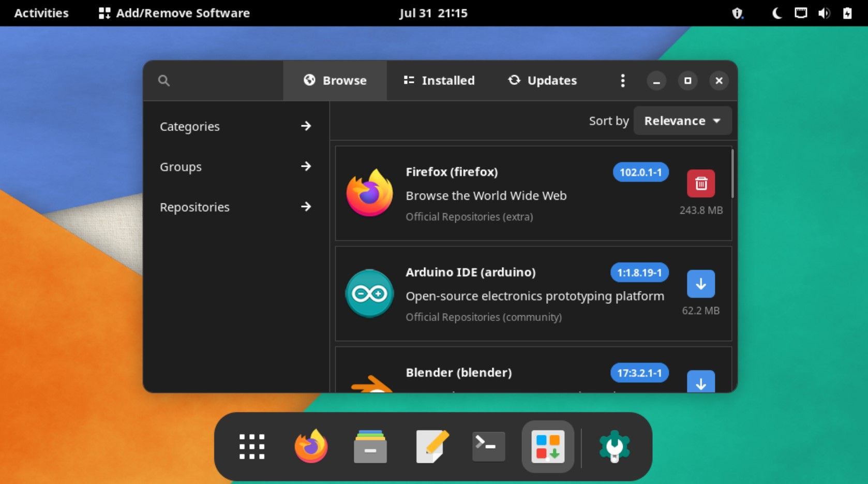Open the app grid from the dock
The image size is (868, 484).
tap(252, 447)
